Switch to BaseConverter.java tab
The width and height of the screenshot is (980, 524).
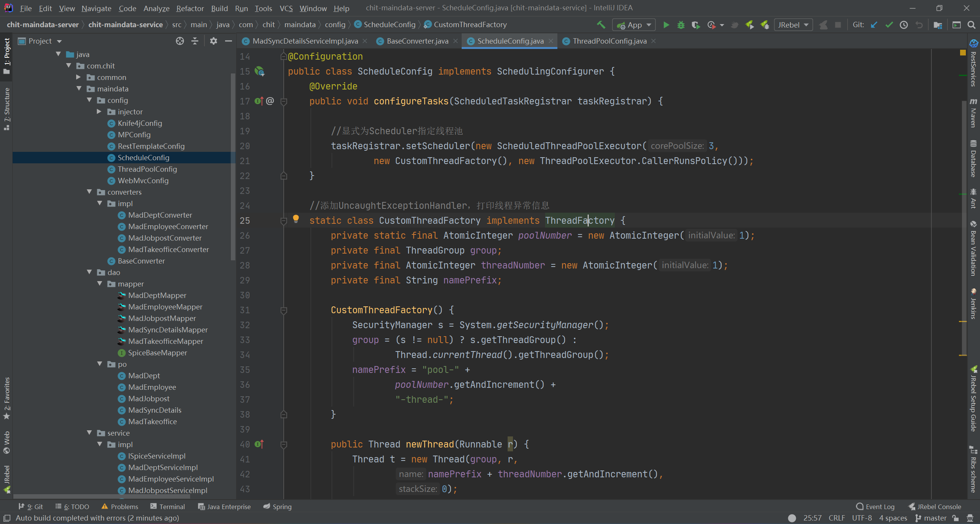tap(417, 41)
